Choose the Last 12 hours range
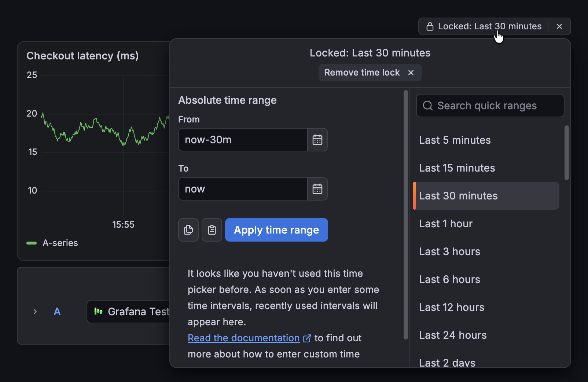This screenshot has width=588, height=382. pyautogui.click(x=486, y=307)
